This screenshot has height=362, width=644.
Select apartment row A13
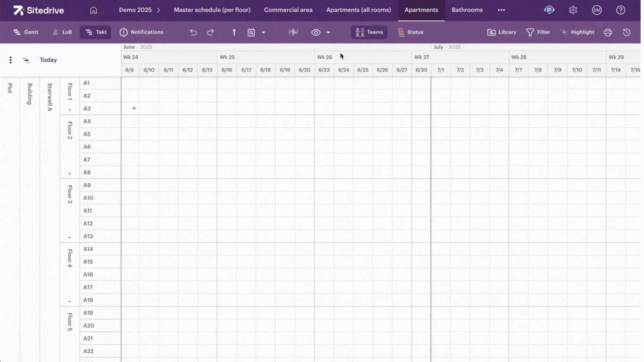[x=100, y=236]
